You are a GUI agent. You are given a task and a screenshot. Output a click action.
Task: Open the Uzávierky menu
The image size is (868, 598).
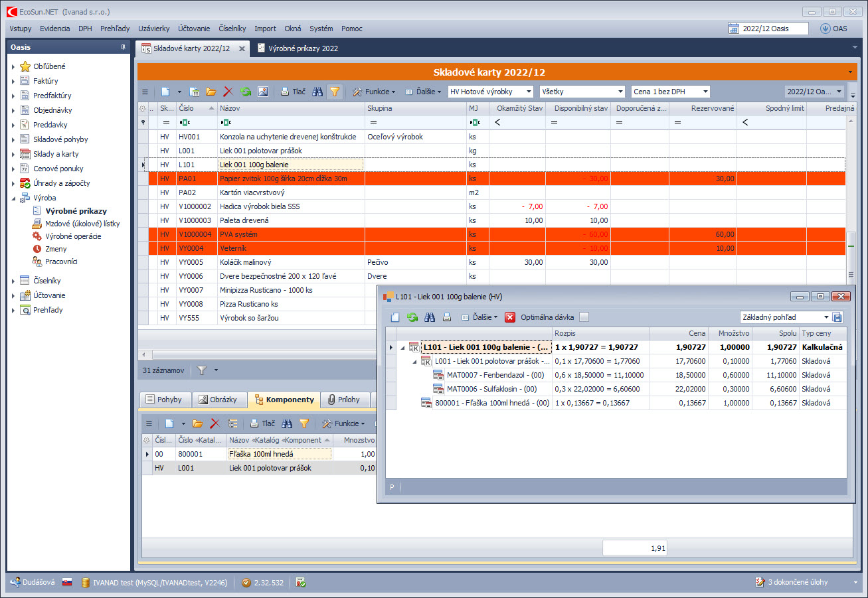(154, 29)
